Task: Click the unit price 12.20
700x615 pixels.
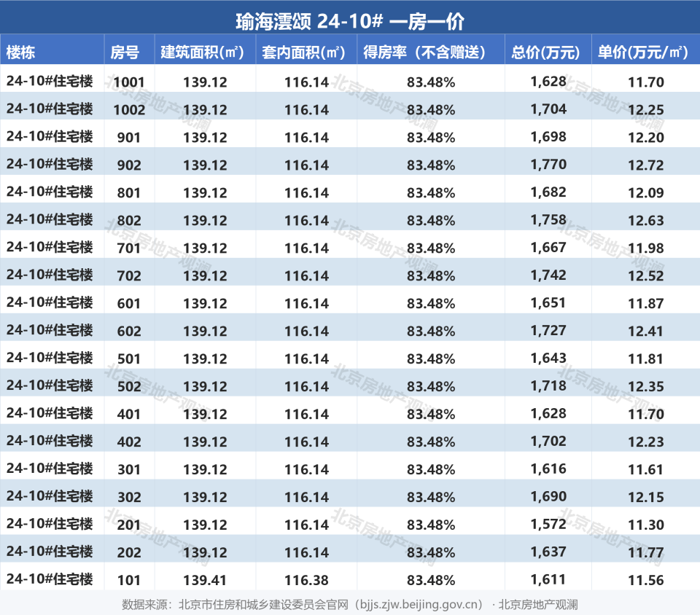Action: pyautogui.click(x=646, y=138)
